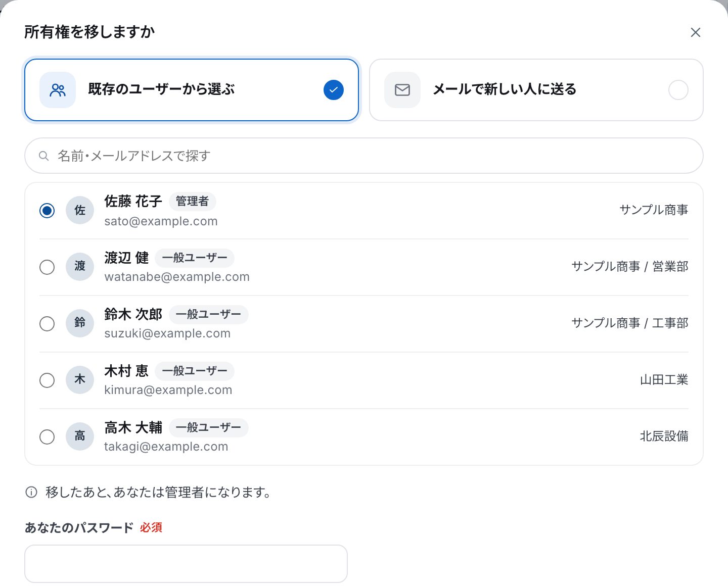Click avatar 鈴 for 鈴木 次郎

[x=80, y=323]
